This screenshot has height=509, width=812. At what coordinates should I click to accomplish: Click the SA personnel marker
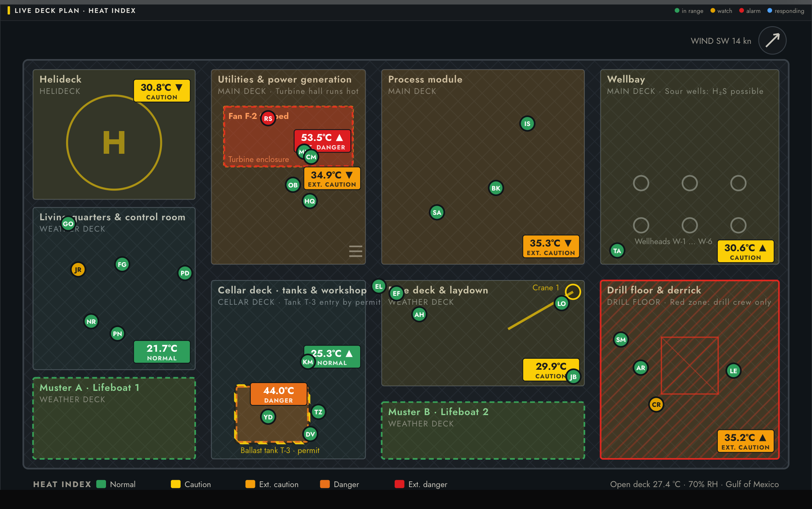coord(437,212)
